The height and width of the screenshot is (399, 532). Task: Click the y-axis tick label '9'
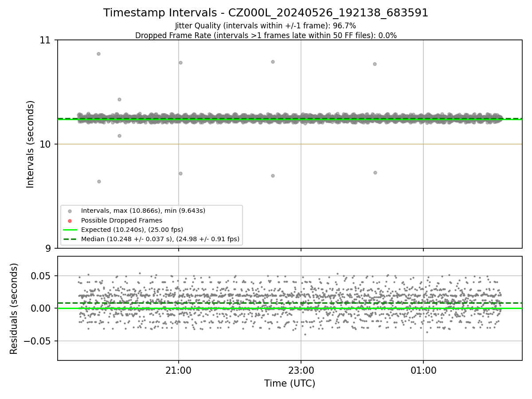point(49,248)
